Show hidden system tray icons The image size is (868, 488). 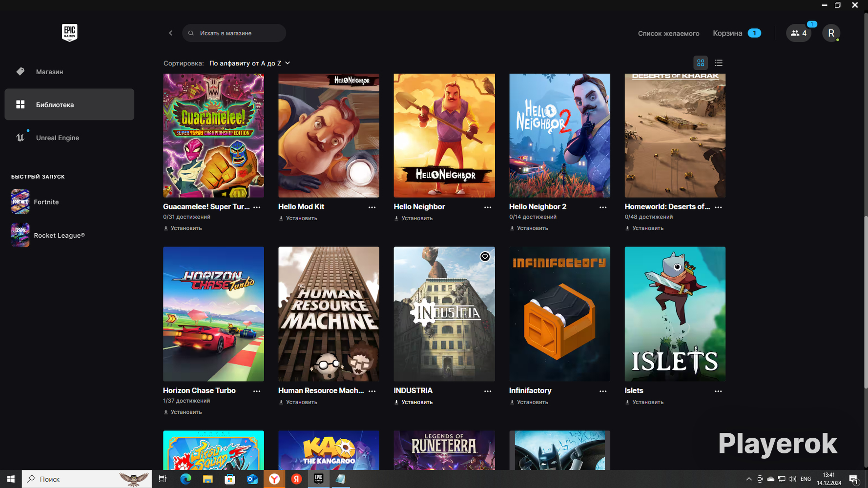[749, 479]
